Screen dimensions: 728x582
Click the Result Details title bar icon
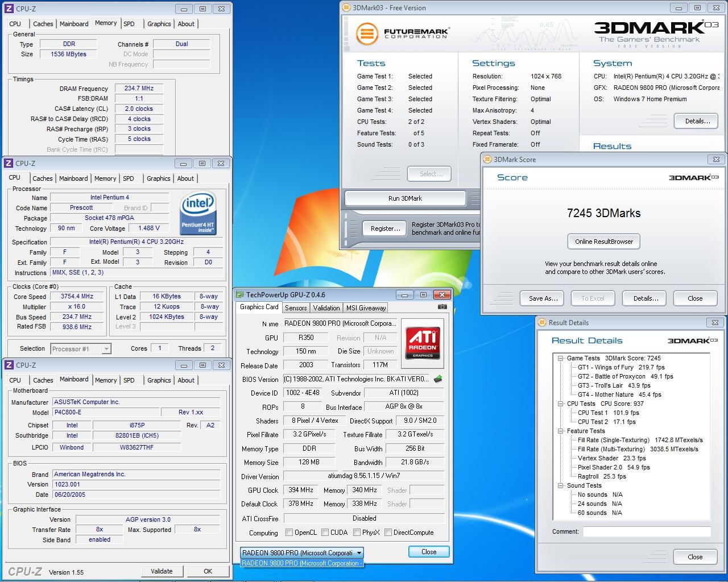click(543, 322)
